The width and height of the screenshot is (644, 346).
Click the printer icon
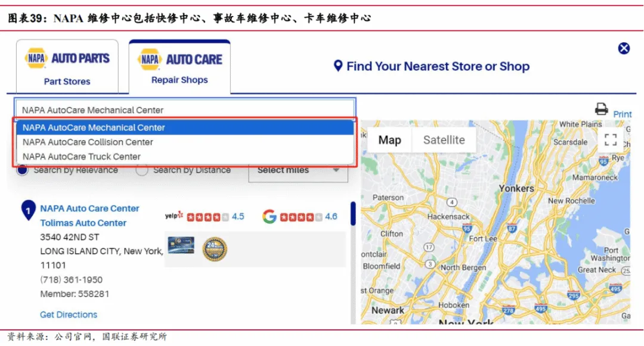click(x=601, y=109)
